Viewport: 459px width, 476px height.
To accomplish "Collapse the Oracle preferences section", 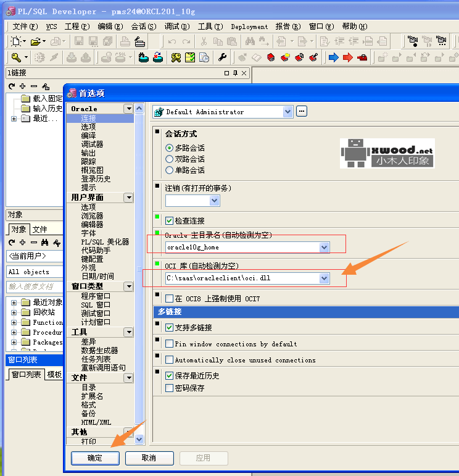I will pyautogui.click(x=128, y=109).
